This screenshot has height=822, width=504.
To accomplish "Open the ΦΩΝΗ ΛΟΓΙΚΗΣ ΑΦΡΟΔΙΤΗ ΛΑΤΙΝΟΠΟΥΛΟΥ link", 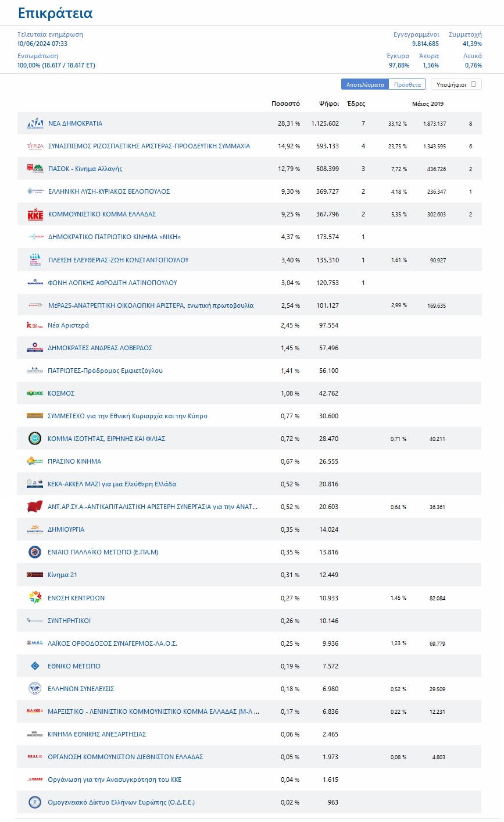I will point(112,283).
